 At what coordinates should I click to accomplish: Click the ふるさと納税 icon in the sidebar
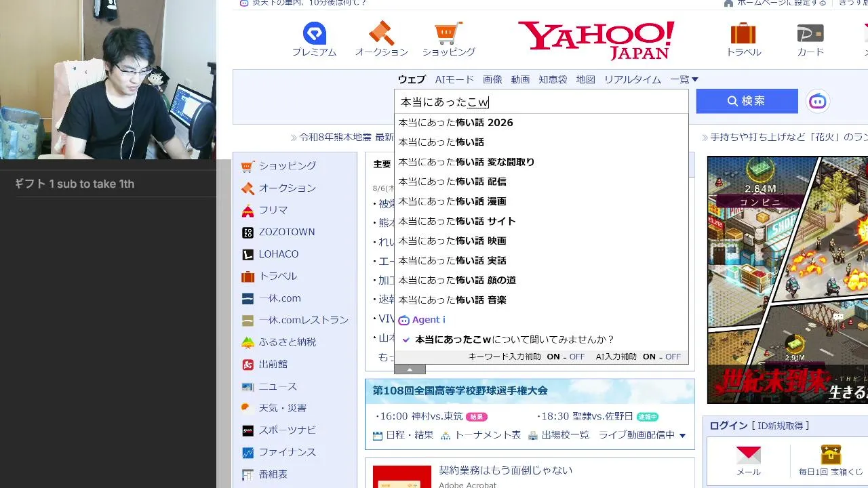pyautogui.click(x=248, y=342)
